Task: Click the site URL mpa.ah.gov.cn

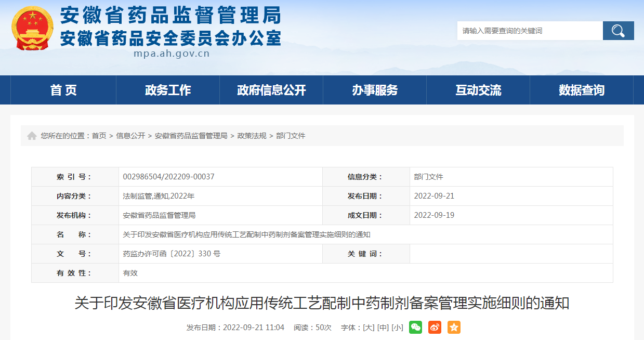Action: click(172, 53)
